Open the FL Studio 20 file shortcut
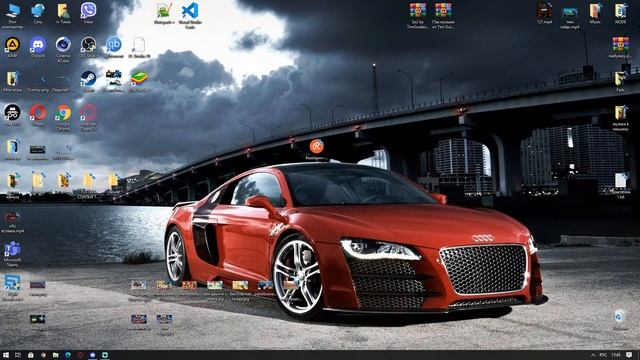Screen dimensions: 640x360 (139, 45)
